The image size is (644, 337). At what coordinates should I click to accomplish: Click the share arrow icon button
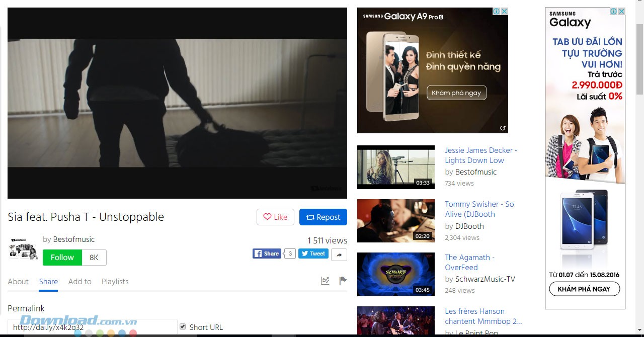click(339, 255)
